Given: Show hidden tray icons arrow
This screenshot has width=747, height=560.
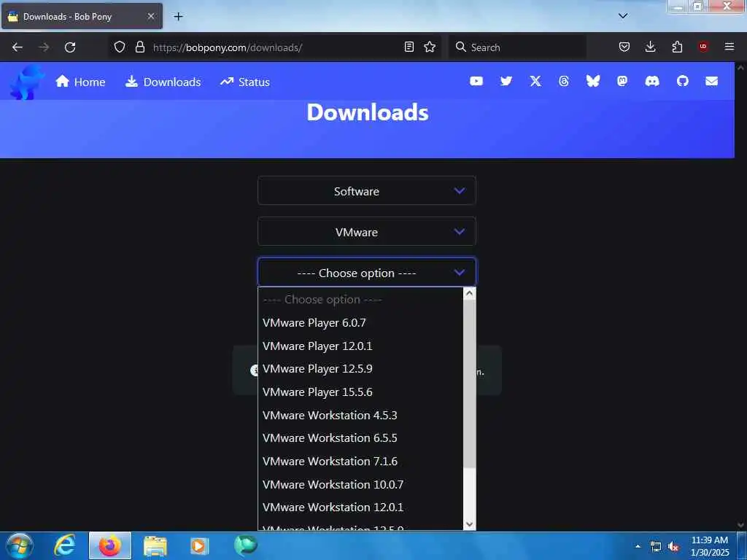Looking at the screenshot, I should (x=638, y=546).
